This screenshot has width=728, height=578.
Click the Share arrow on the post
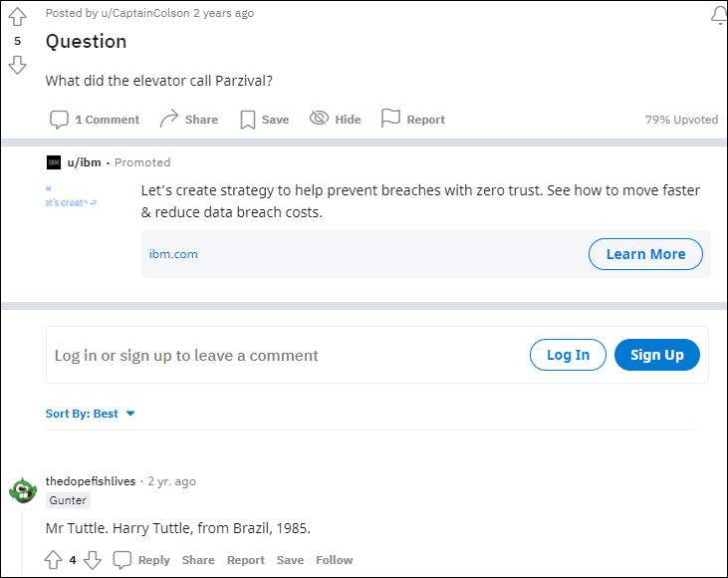[x=169, y=119]
